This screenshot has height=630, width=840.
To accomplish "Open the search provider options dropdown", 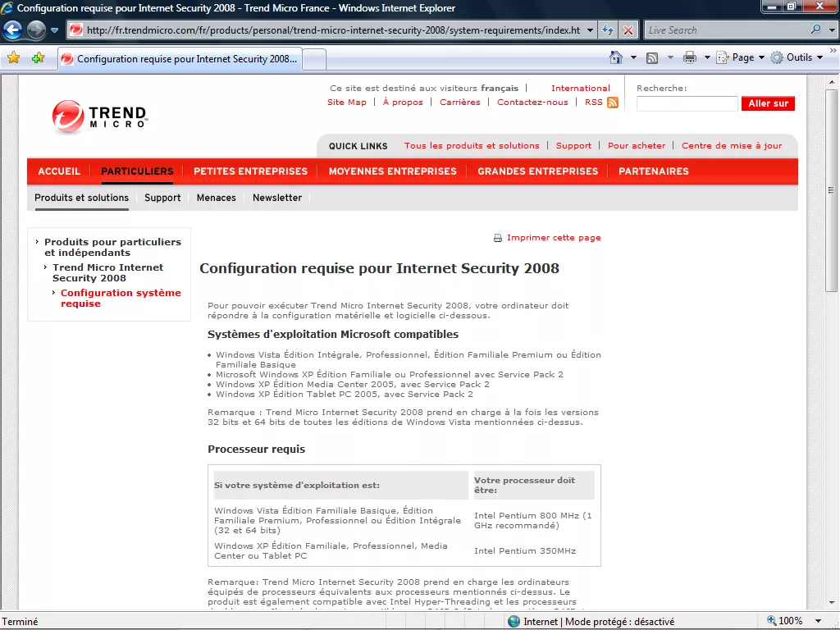I will (x=832, y=30).
